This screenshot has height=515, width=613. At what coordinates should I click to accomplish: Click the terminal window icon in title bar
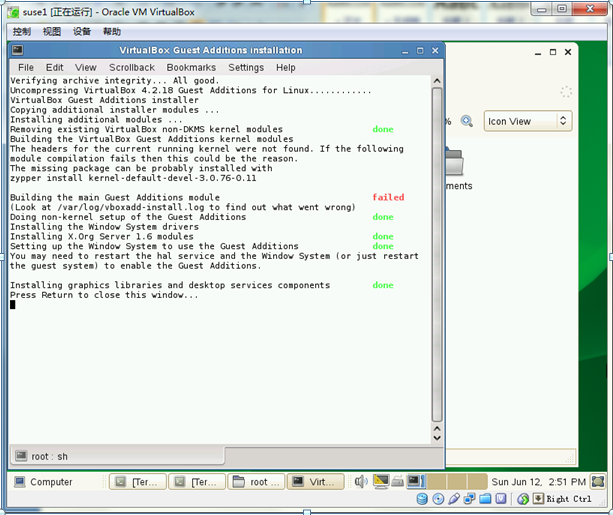[18, 50]
